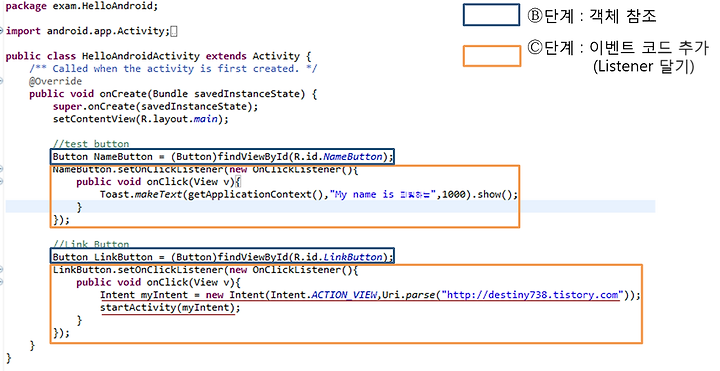Click the 'extends' keyword in class declaration
The height and width of the screenshot is (371, 720).
click(226, 56)
